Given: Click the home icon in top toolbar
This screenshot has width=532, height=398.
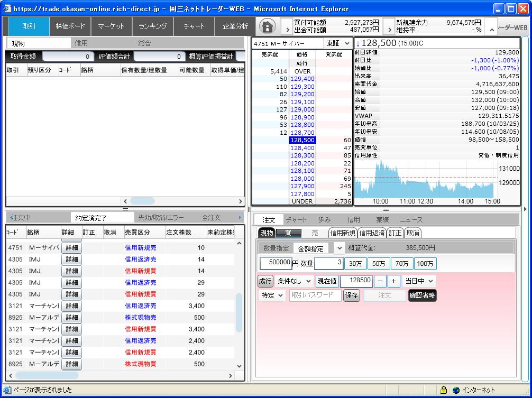Looking at the screenshot, I should coord(268,26).
